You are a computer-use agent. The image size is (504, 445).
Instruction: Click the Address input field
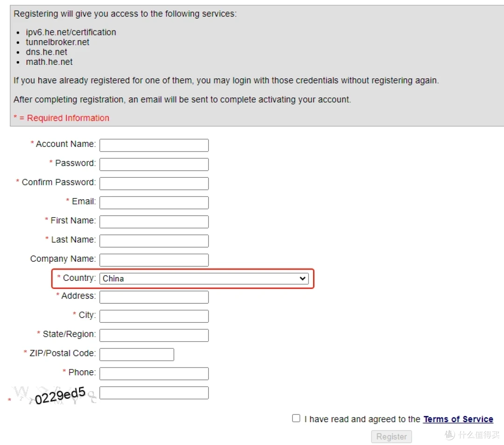tap(154, 297)
